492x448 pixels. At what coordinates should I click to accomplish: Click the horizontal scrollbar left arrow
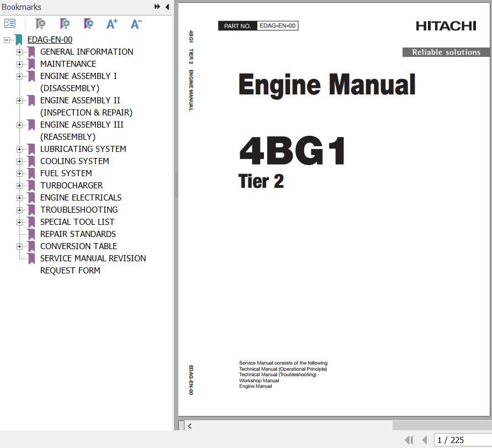pos(190,426)
